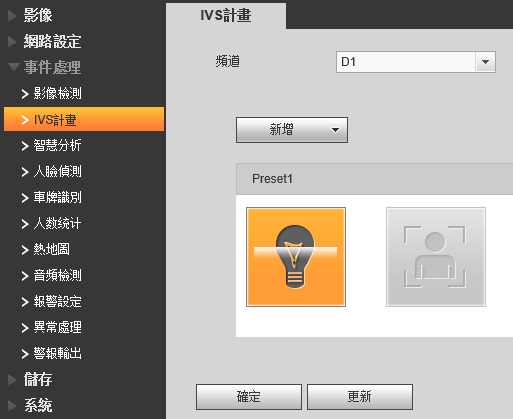
Task: Expand the 網路設定 menu section
Action: pyautogui.click(x=44, y=41)
